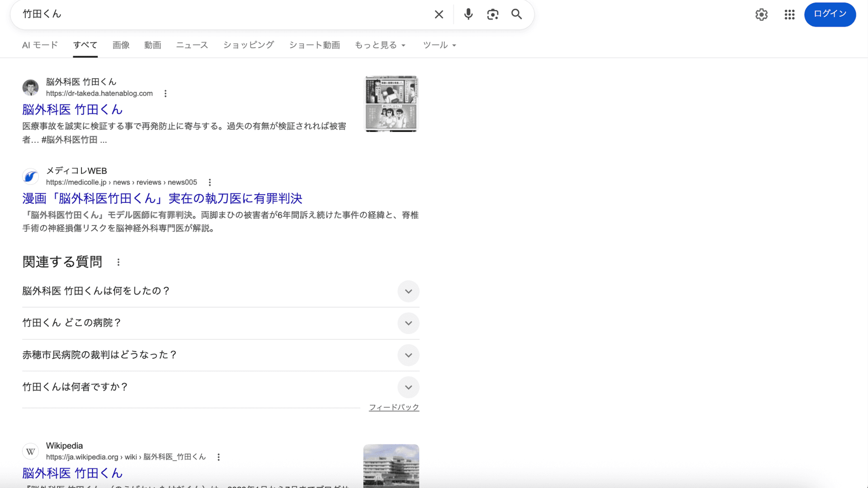The height and width of the screenshot is (488, 868).
Task: Click the フィードバック link
Action: [394, 407]
